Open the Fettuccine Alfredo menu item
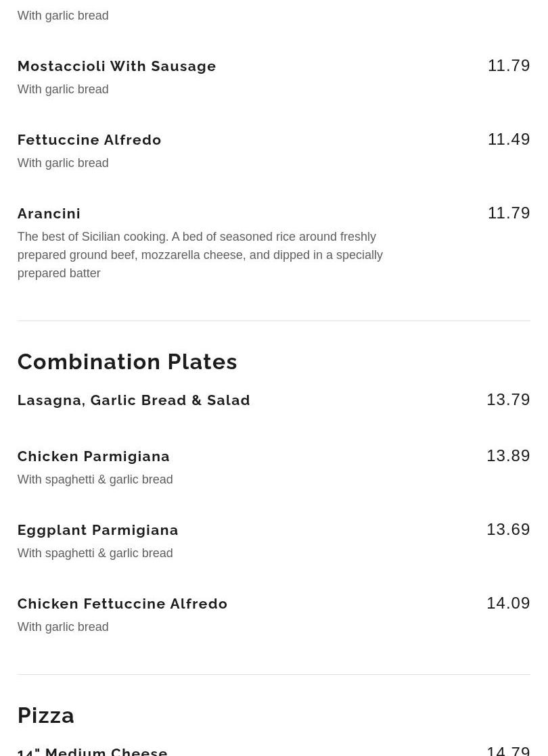The width and height of the screenshot is (548, 756). (89, 140)
